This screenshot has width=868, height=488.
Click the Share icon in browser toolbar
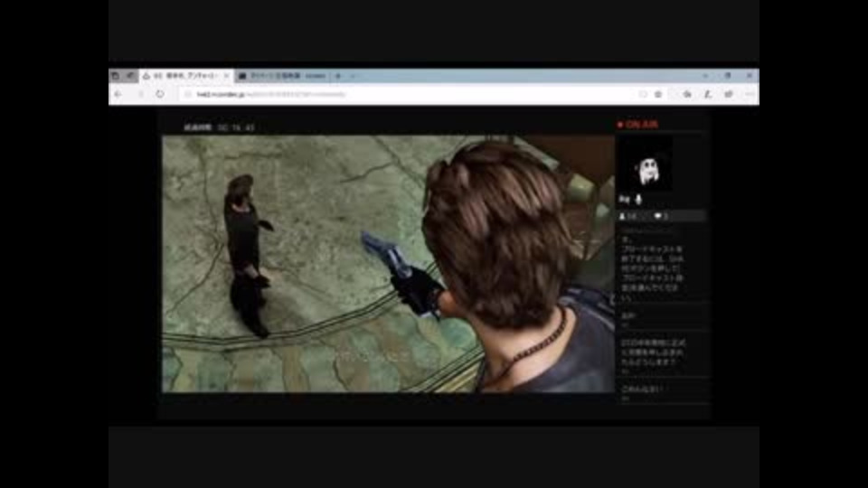pyautogui.click(x=729, y=95)
